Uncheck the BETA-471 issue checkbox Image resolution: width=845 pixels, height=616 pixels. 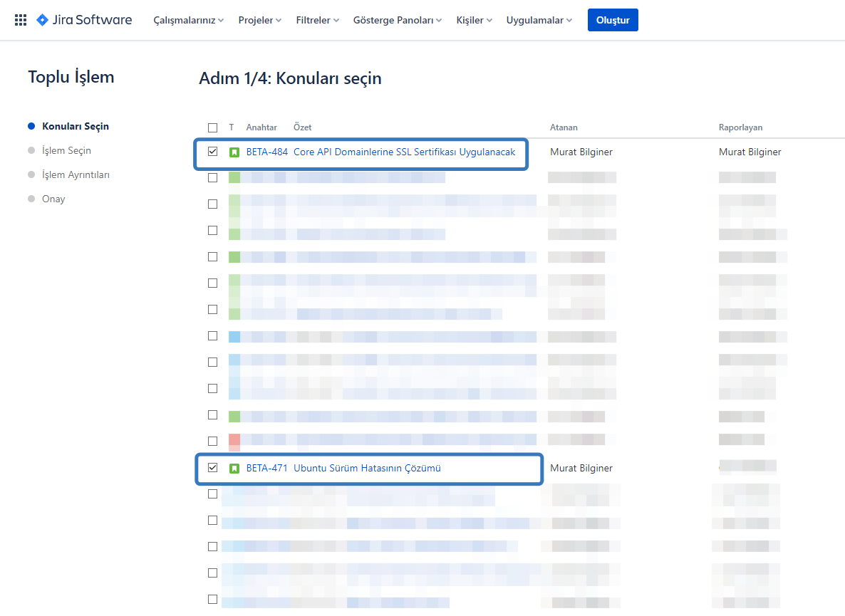[x=212, y=468]
